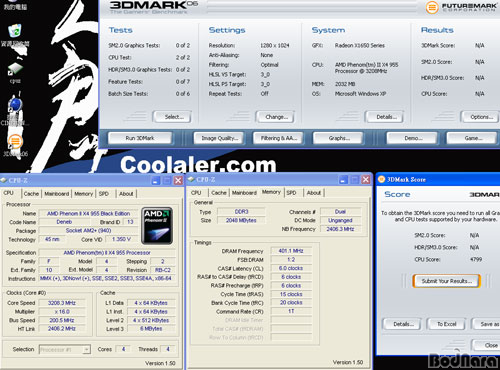Screen dimensions: 500x370
Task: Click the AMD Phenom II logo image
Action: [157, 226]
